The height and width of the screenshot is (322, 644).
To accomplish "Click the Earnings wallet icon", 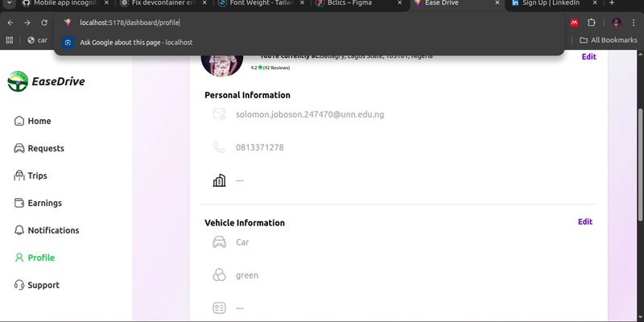I will (x=19, y=203).
